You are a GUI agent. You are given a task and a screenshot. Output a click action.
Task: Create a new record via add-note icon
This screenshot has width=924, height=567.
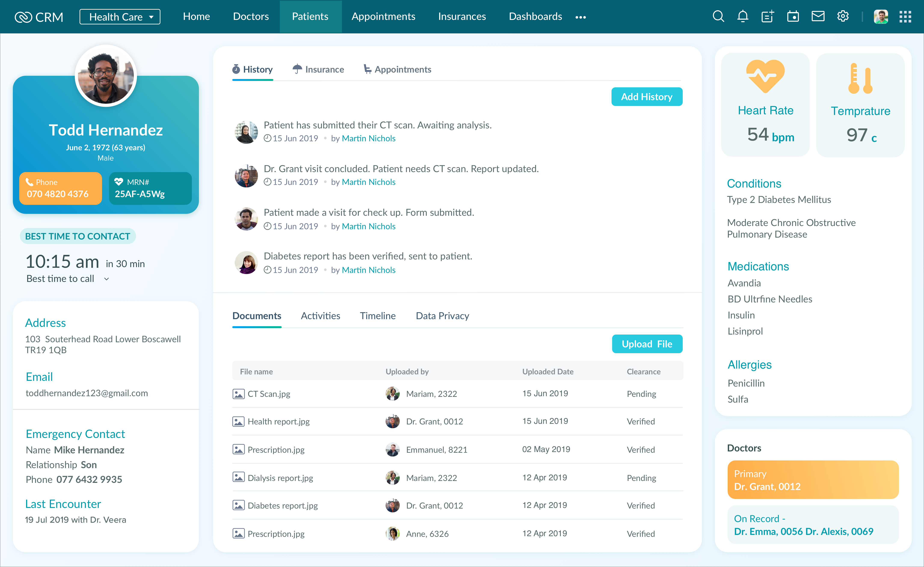[x=767, y=16]
